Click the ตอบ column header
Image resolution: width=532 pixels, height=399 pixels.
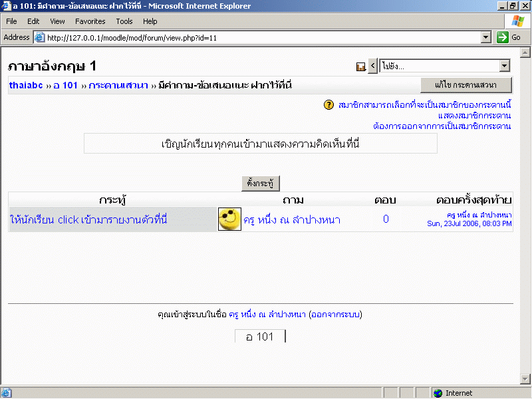pos(386,200)
